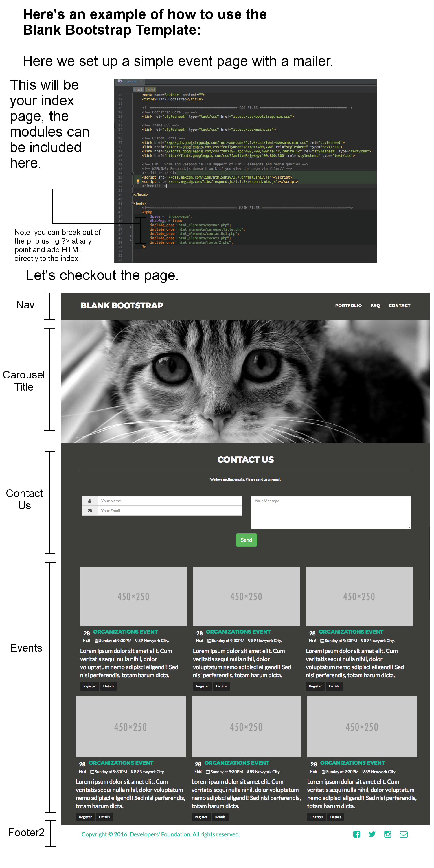Click the bottom-middle event's map marker icon
Screen dimensions: 434x868
(x=248, y=772)
